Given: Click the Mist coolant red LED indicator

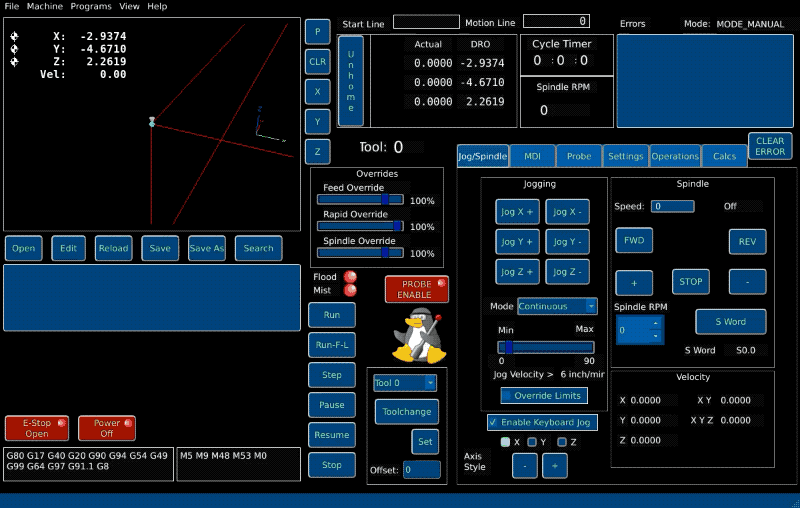Looking at the screenshot, I should (350, 290).
